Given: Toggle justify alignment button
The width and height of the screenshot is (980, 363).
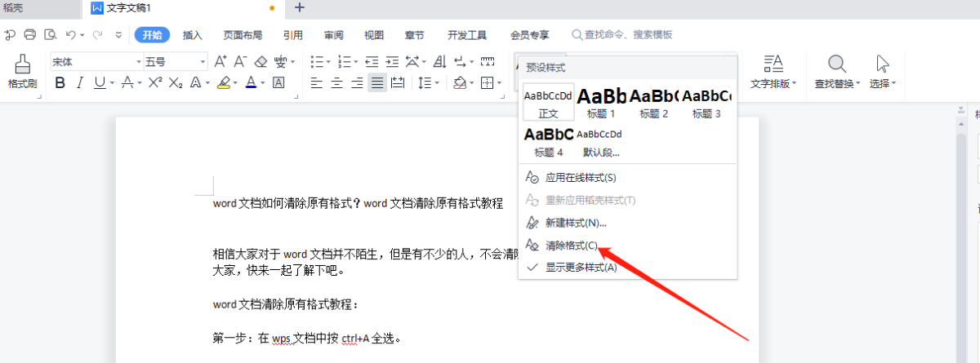Looking at the screenshot, I should [377, 82].
